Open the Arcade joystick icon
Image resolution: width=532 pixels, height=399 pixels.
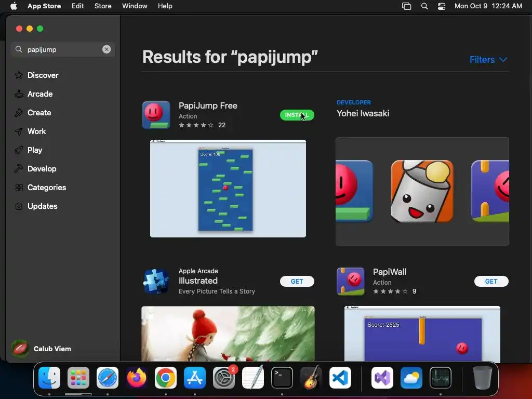[x=19, y=94]
